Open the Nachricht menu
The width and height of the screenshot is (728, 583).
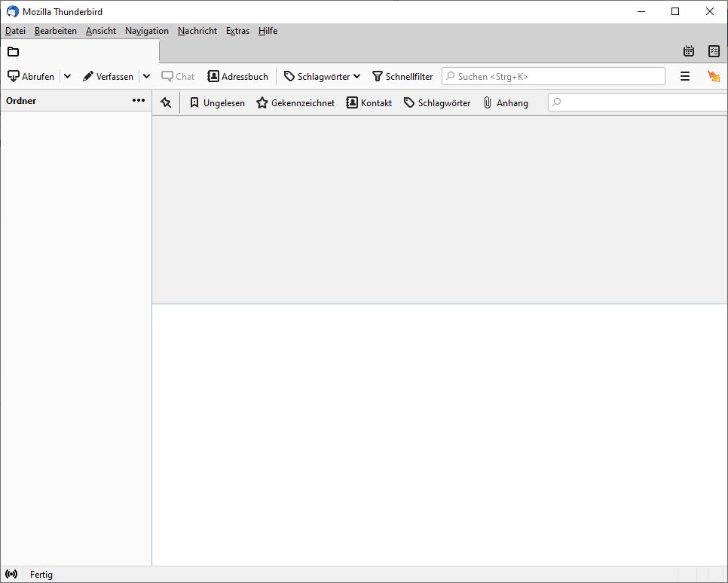coord(197,31)
